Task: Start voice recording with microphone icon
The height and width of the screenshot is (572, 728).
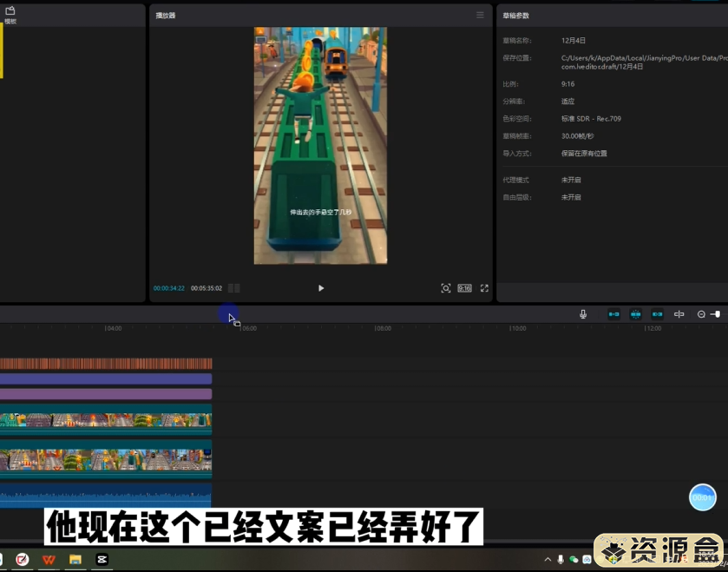Action: tap(583, 314)
